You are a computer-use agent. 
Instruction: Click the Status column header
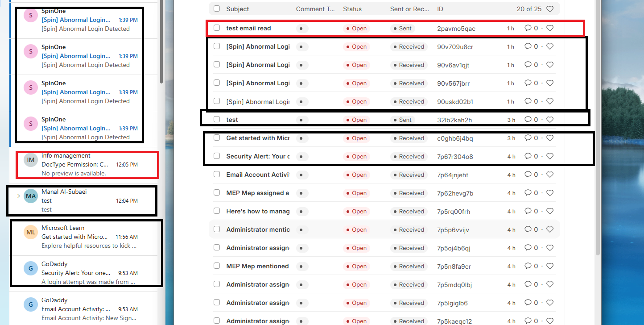tap(352, 9)
